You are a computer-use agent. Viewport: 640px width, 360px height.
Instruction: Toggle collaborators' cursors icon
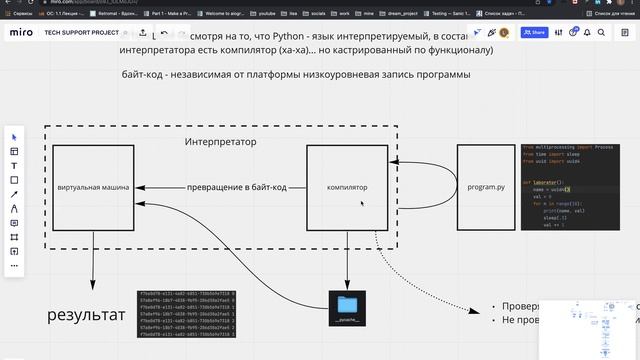(477, 32)
